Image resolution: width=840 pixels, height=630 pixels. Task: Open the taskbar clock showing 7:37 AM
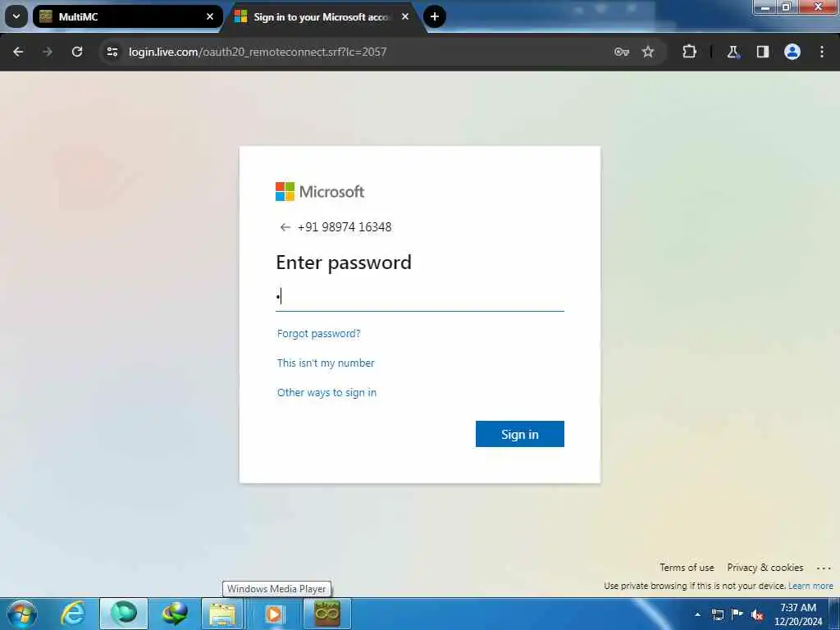click(x=798, y=614)
